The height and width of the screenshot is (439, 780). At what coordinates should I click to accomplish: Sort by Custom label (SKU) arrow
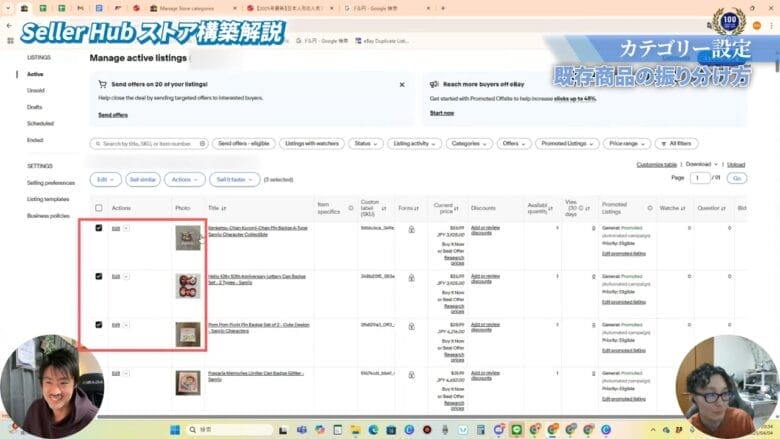tap(384, 208)
